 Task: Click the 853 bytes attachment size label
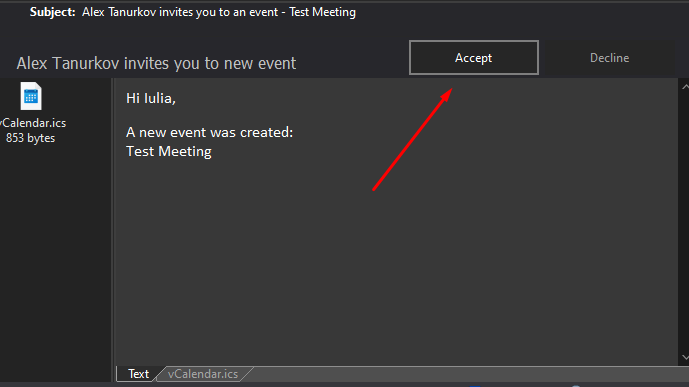tap(30, 138)
